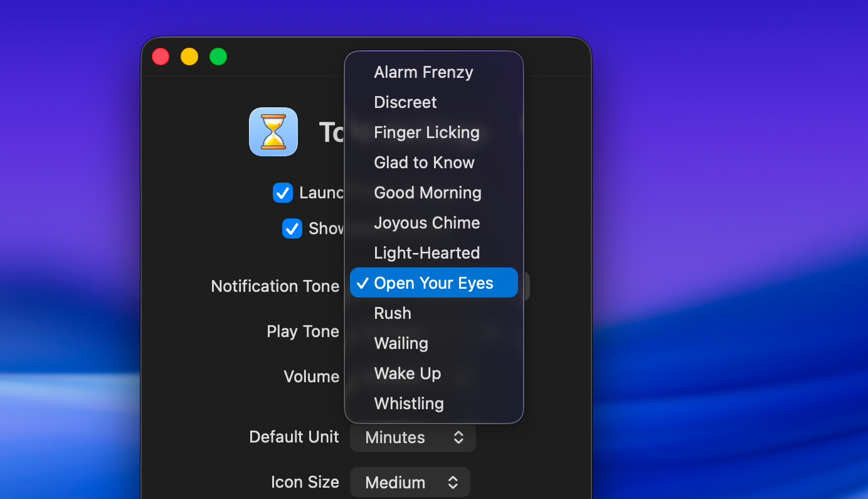Select Glad to Know tone

[424, 163]
